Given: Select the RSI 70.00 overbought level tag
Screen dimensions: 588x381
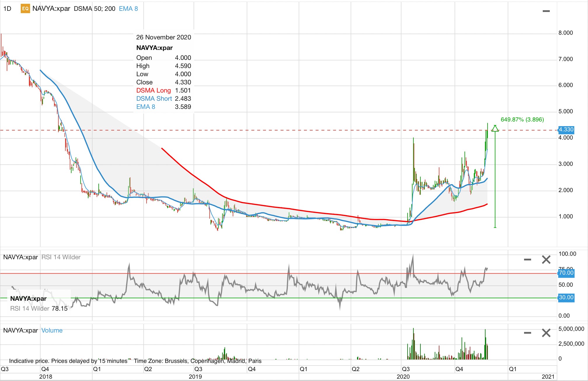Looking at the screenshot, I should click(566, 273).
